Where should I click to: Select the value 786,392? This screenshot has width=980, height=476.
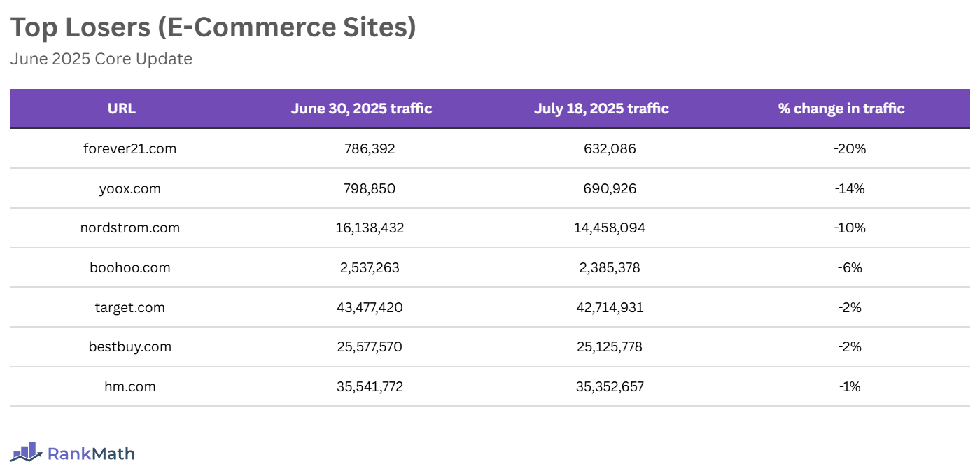pyautogui.click(x=370, y=148)
